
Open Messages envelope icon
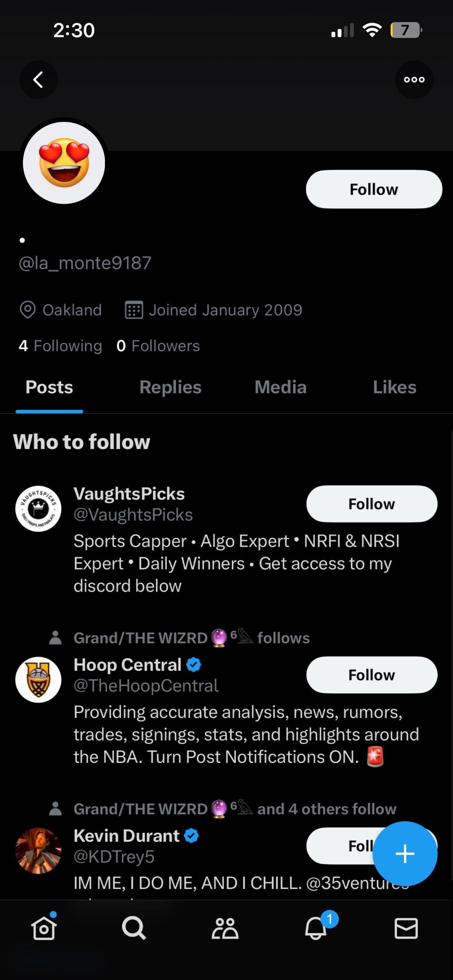(406, 928)
